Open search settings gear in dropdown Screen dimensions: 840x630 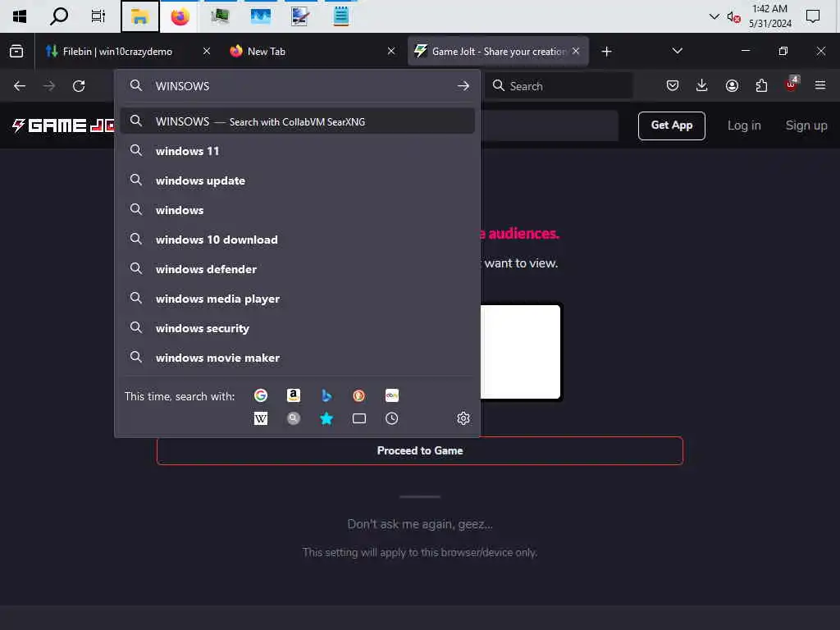(463, 418)
